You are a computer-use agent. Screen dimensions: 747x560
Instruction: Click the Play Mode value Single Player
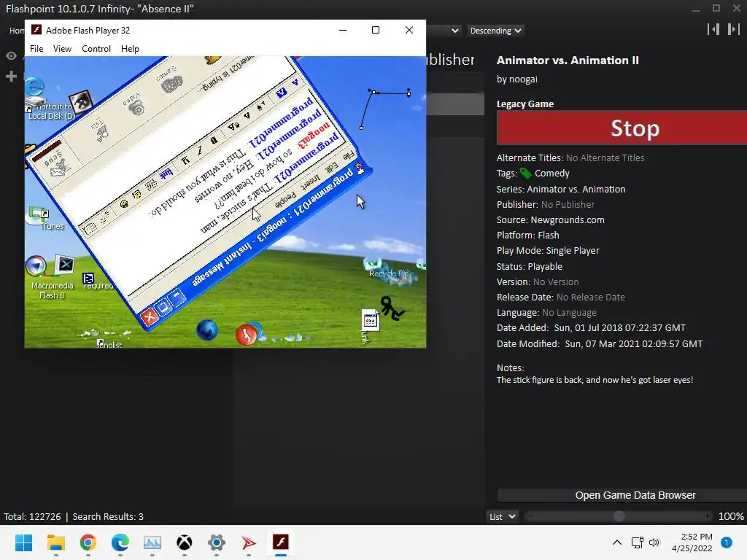(x=573, y=251)
